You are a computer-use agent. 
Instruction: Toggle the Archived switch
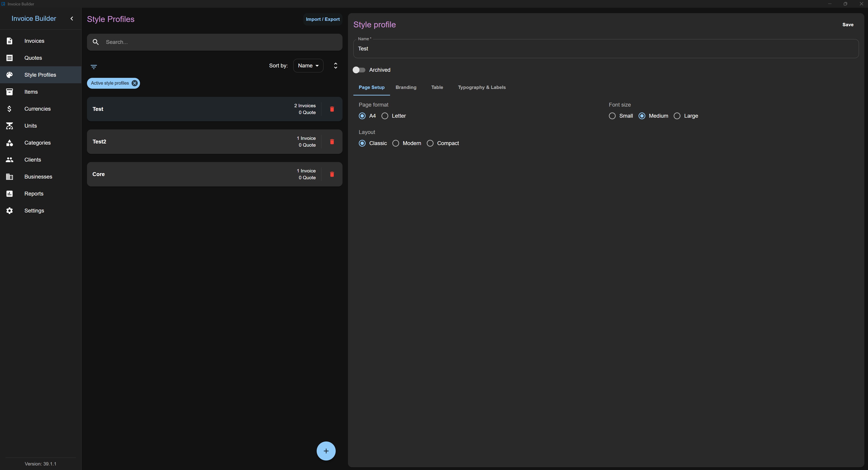pyautogui.click(x=359, y=70)
